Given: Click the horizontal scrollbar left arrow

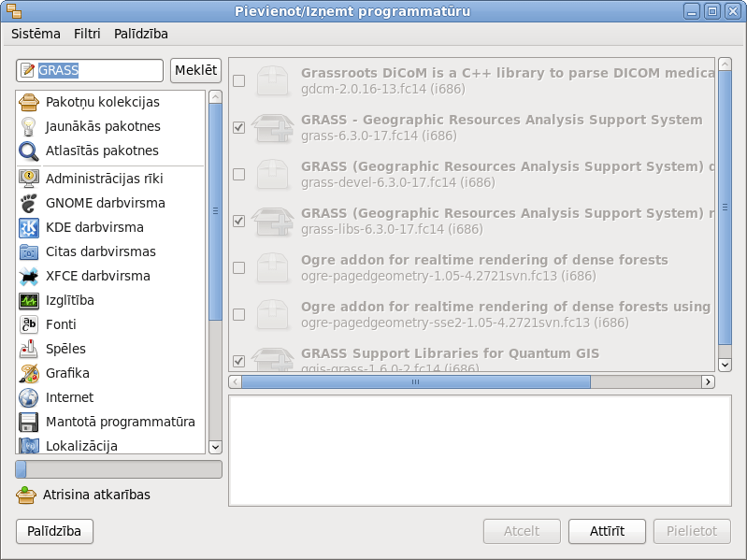Looking at the screenshot, I should click(235, 382).
